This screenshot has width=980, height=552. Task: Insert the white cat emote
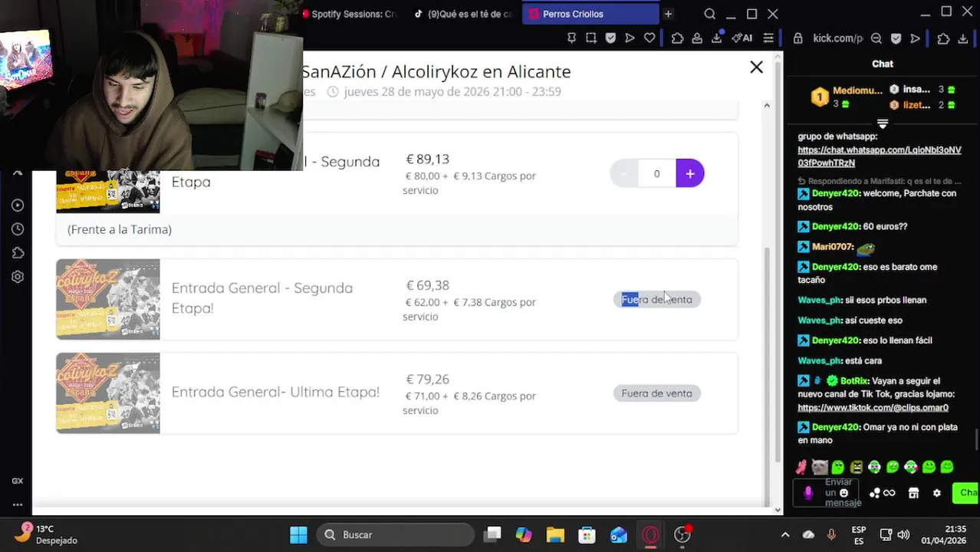(820, 467)
